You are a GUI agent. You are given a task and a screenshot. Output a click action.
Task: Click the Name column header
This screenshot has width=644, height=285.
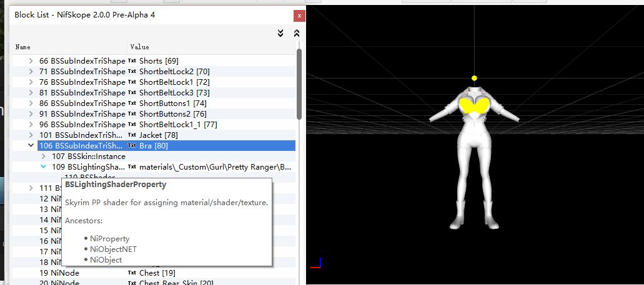[x=23, y=47]
